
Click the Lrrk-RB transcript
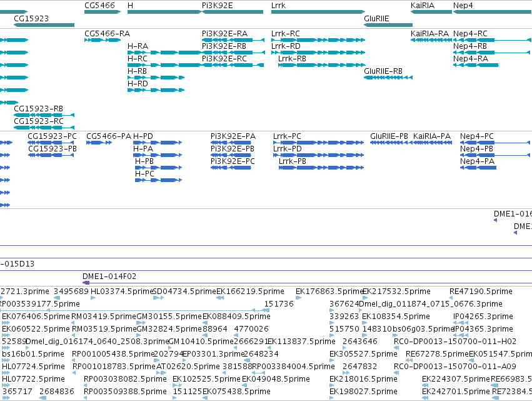click(x=322, y=65)
